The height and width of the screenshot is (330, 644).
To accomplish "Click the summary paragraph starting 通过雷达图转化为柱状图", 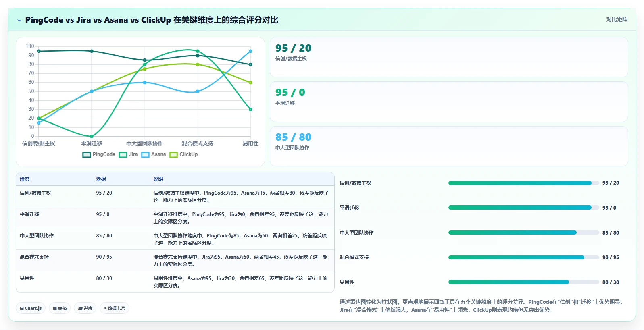I will coord(481,306).
